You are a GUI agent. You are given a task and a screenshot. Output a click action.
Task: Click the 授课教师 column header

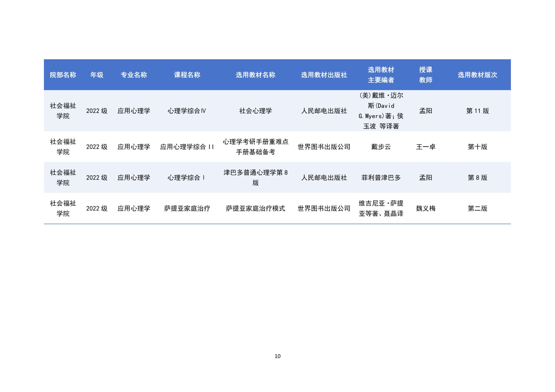(425, 75)
